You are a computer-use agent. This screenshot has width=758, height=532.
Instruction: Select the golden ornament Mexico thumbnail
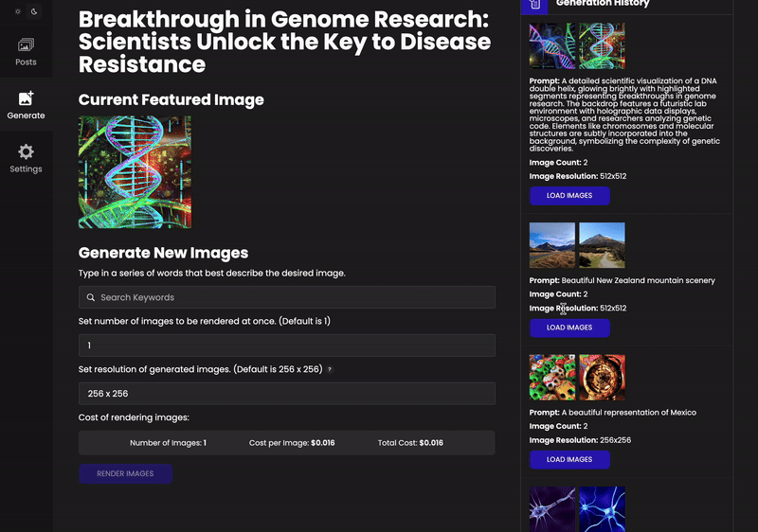[x=602, y=378]
